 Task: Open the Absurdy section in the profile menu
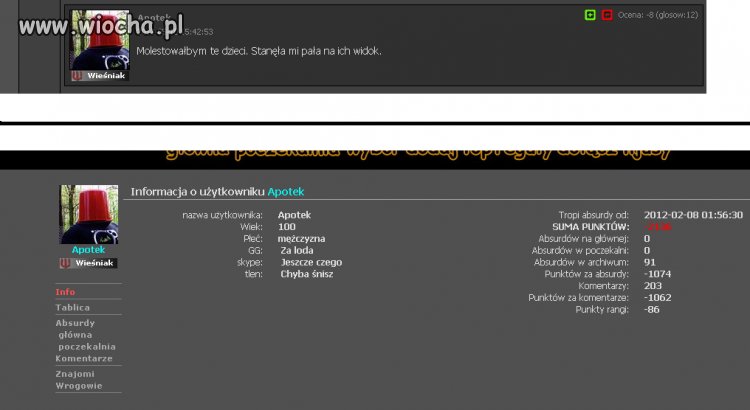[75, 323]
